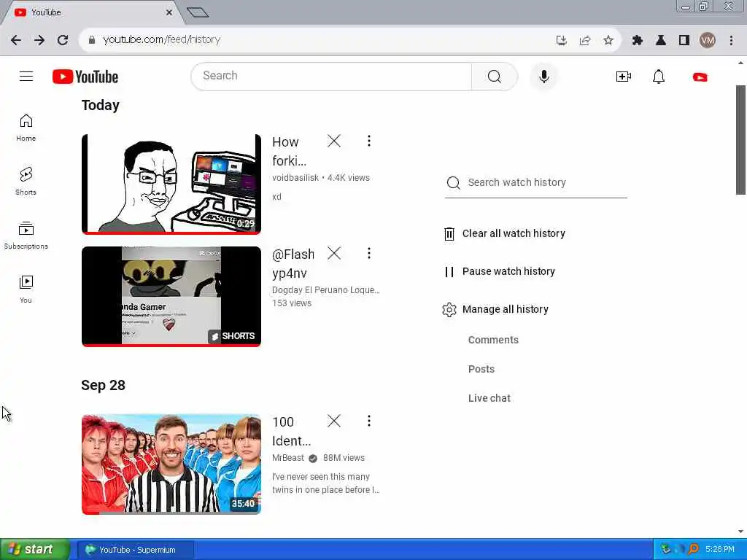Open the browser extensions puzzle icon
The width and height of the screenshot is (747, 560).
point(638,41)
